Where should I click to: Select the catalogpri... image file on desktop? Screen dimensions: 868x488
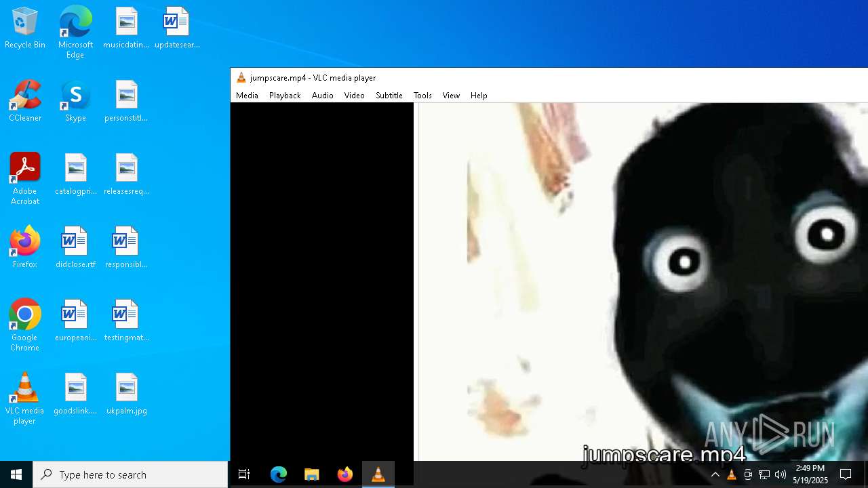75,175
